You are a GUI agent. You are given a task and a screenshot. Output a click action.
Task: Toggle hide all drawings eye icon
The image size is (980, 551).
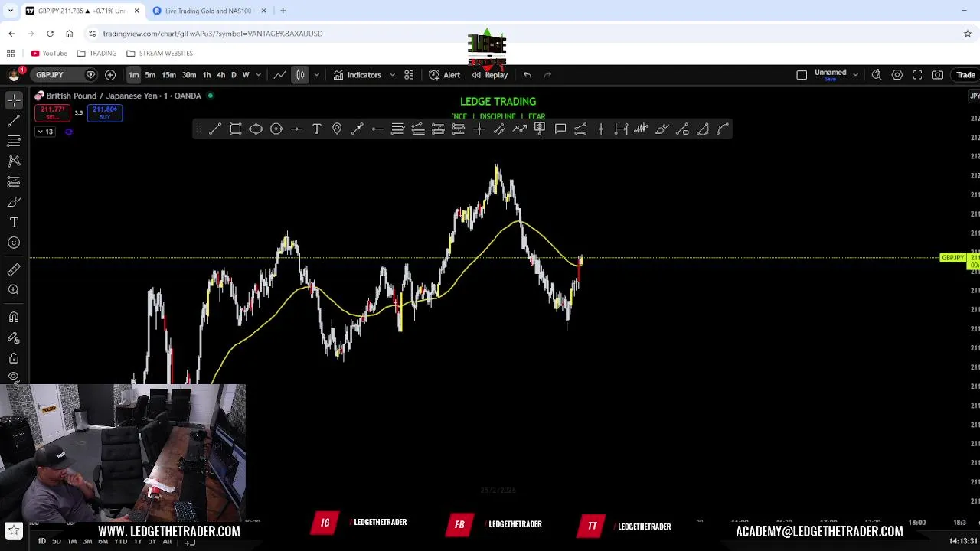(14, 377)
